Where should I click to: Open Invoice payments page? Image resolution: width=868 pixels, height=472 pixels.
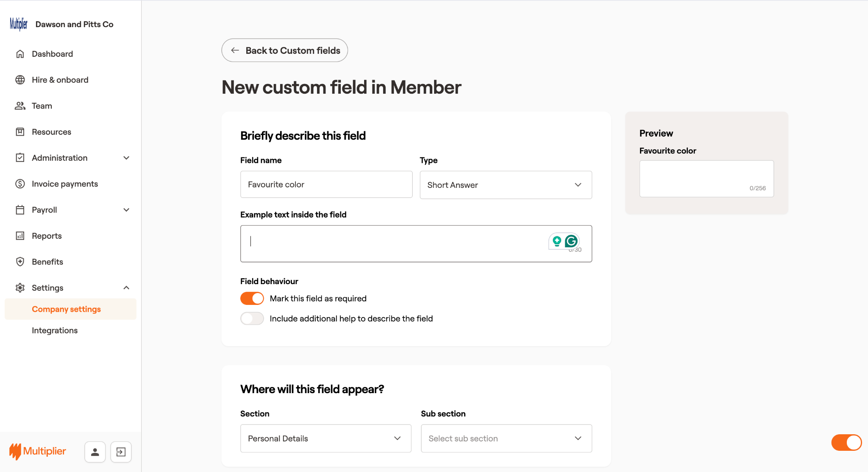pos(65,184)
